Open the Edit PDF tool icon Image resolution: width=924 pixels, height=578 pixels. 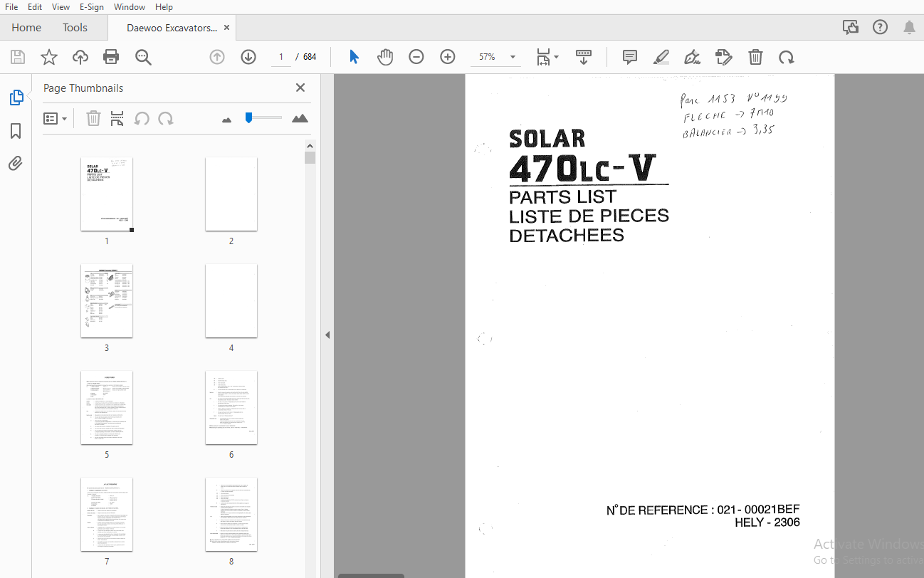(724, 57)
